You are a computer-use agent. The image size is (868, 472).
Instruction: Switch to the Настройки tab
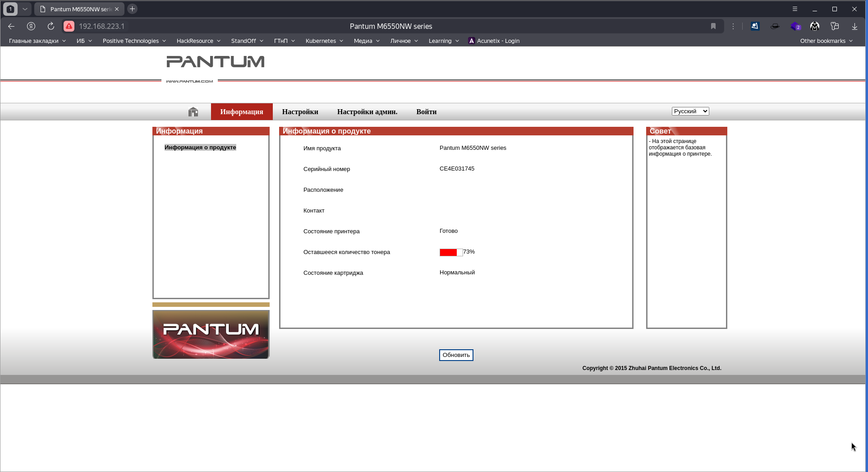[300, 112]
